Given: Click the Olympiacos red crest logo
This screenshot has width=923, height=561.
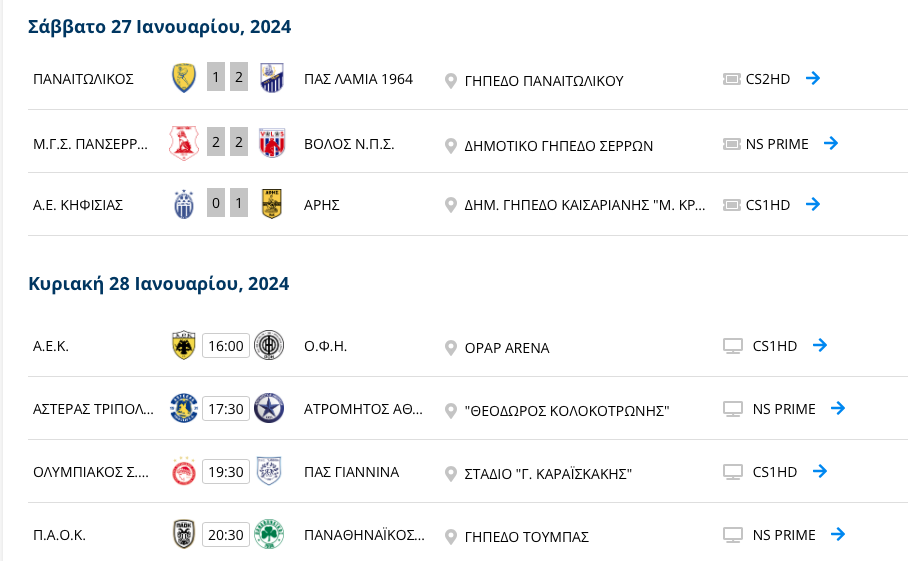Looking at the screenshot, I should pyautogui.click(x=184, y=471).
